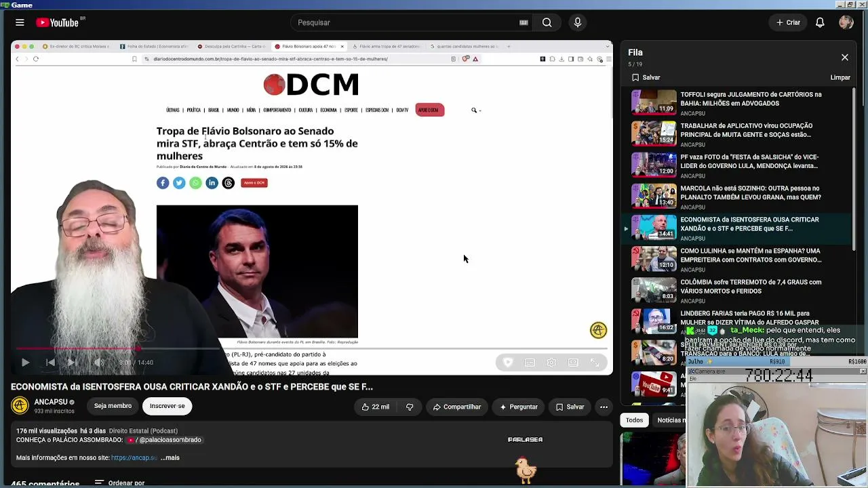Image resolution: width=868 pixels, height=488 pixels.
Task: Play the video
Action: pyautogui.click(x=25, y=363)
